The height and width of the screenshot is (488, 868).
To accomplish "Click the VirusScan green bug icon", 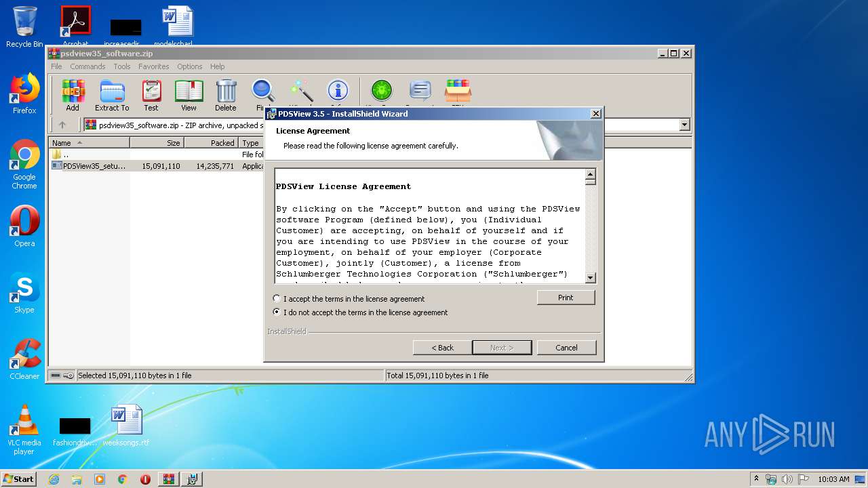I will pos(382,91).
